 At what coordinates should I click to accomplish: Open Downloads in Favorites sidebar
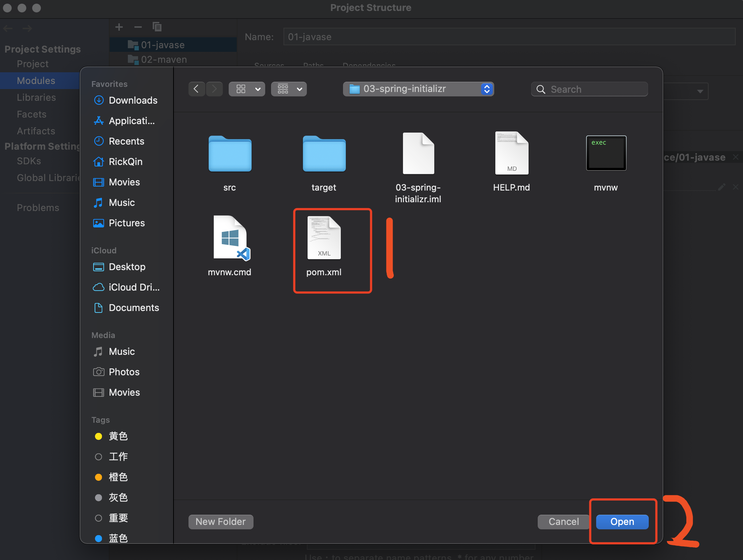(126, 100)
